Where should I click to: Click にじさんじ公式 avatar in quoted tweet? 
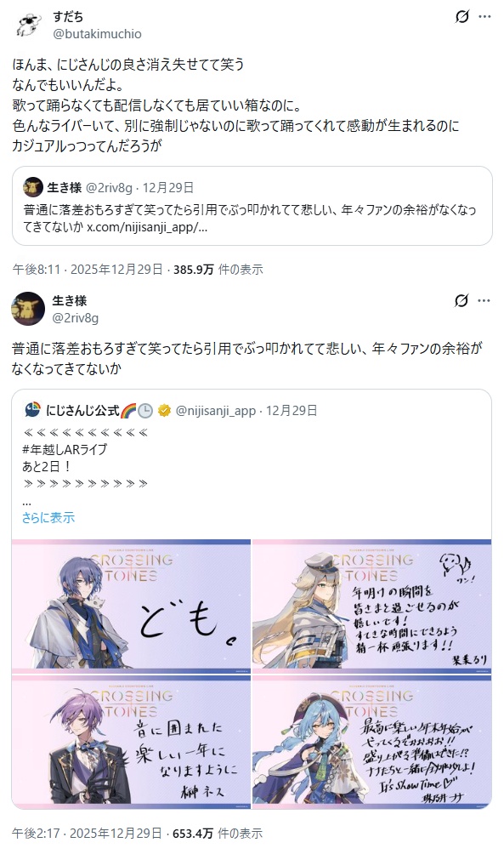[x=32, y=410]
